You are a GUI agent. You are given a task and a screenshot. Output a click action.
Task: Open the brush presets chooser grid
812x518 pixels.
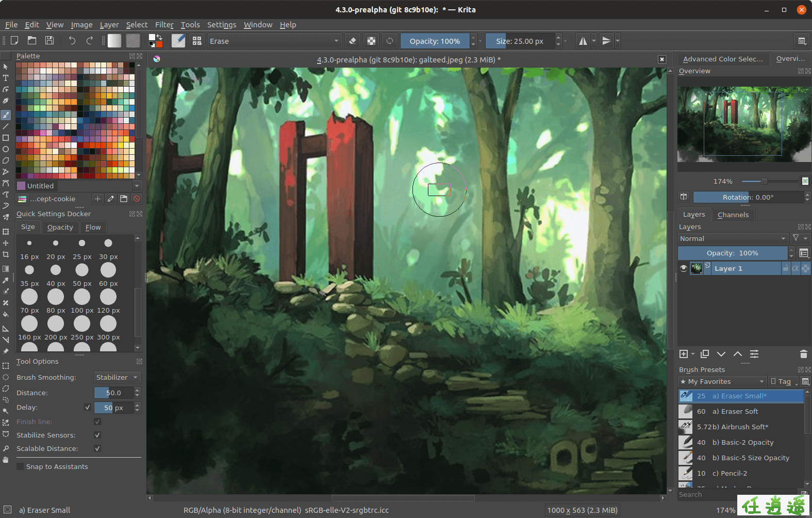pos(197,41)
